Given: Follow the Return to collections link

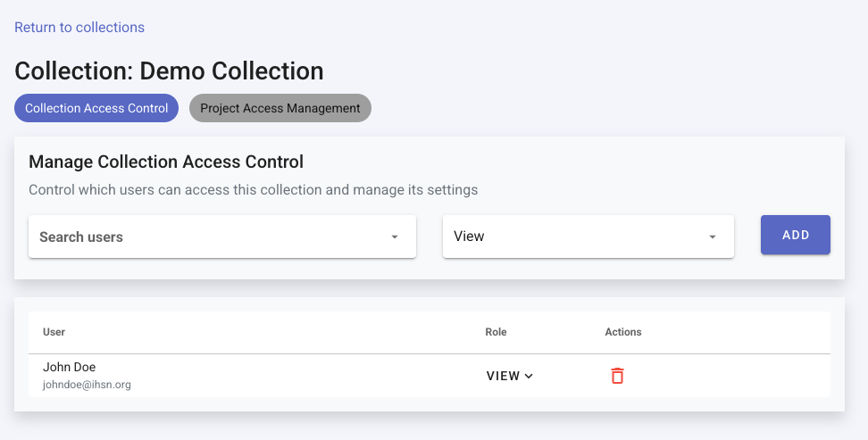Looking at the screenshot, I should pos(79,28).
